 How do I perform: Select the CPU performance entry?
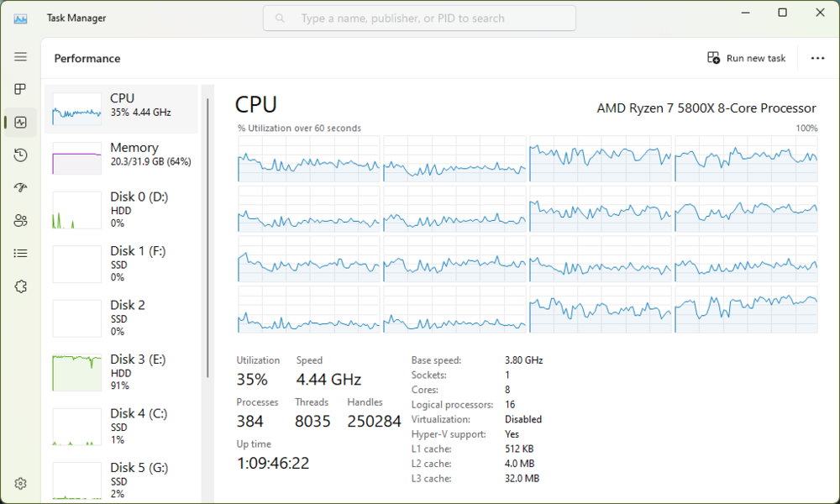coord(121,109)
